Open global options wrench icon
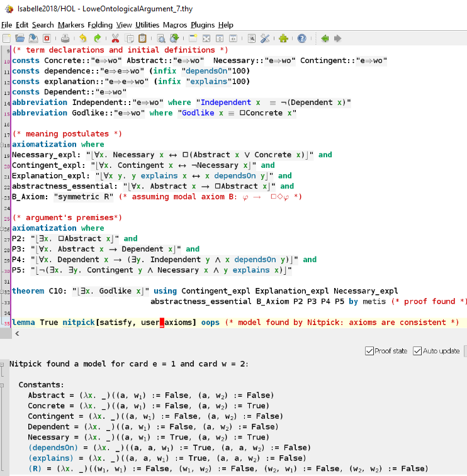Image resolution: width=467 pixels, height=476 pixels. coord(265,38)
